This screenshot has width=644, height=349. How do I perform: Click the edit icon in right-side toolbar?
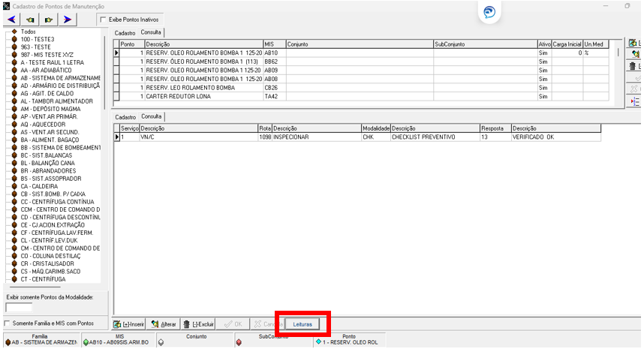pos(635,54)
